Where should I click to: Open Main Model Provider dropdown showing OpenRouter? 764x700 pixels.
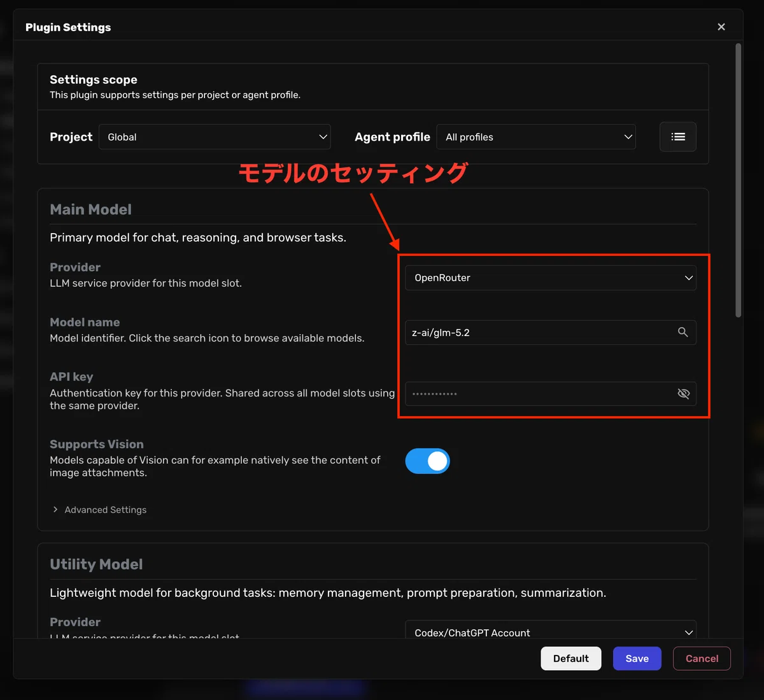[551, 278]
